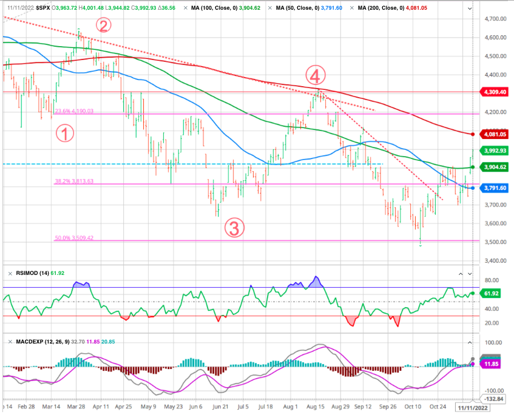This screenshot has width=514, height=420.
Task: Select the red 4,081.05 price axis label
Action: pyautogui.click(x=495, y=134)
